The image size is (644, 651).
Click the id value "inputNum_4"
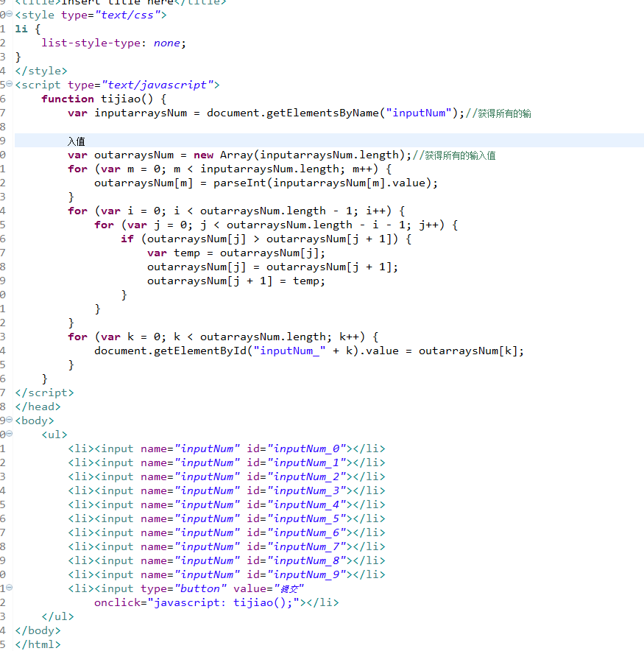(x=307, y=505)
